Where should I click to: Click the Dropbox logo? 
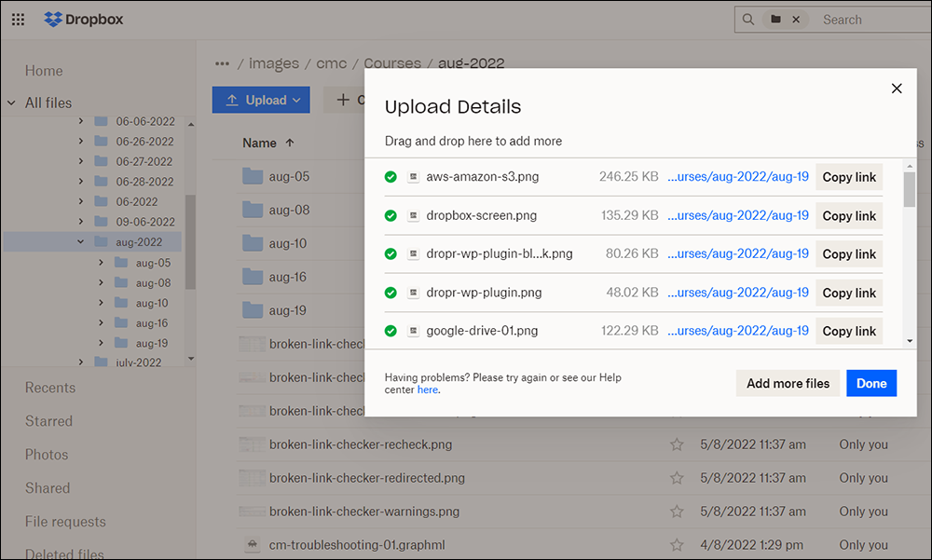(84, 20)
